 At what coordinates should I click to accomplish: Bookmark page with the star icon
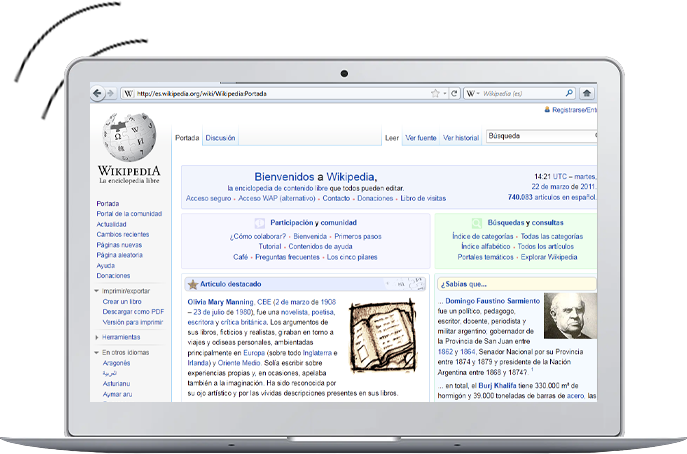tap(435, 93)
